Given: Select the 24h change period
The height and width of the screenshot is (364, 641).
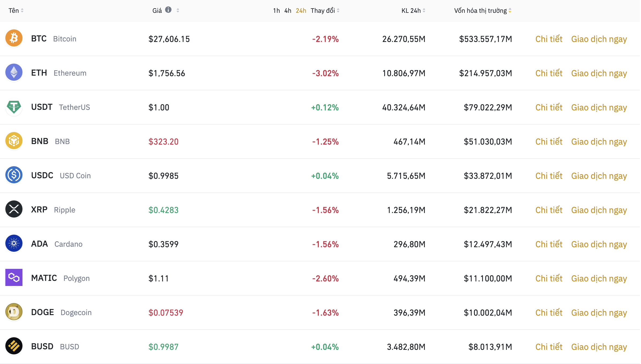Looking at the screenshot, I should tap(301, 11).
